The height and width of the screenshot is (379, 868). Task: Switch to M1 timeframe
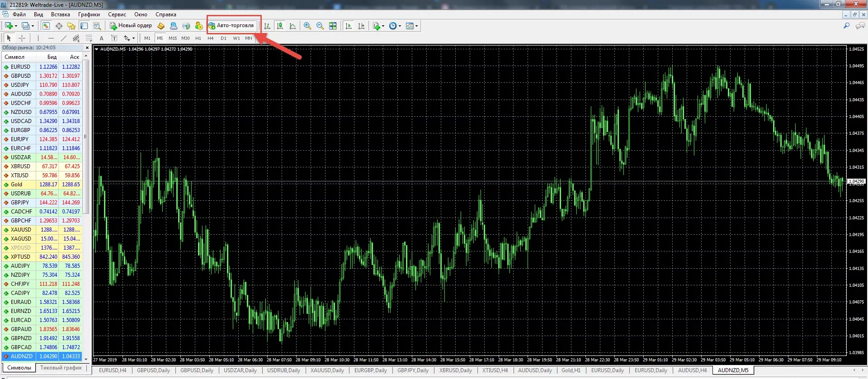147,38
